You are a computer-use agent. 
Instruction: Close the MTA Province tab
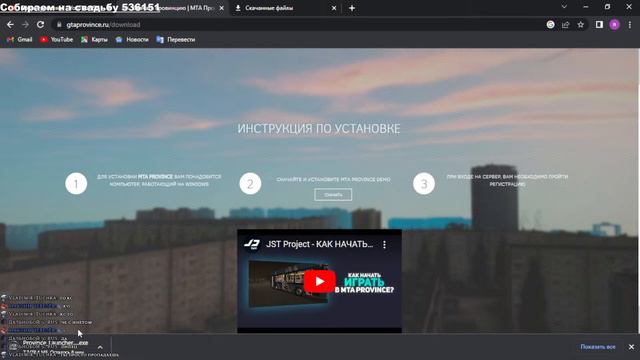click(222, 8)
